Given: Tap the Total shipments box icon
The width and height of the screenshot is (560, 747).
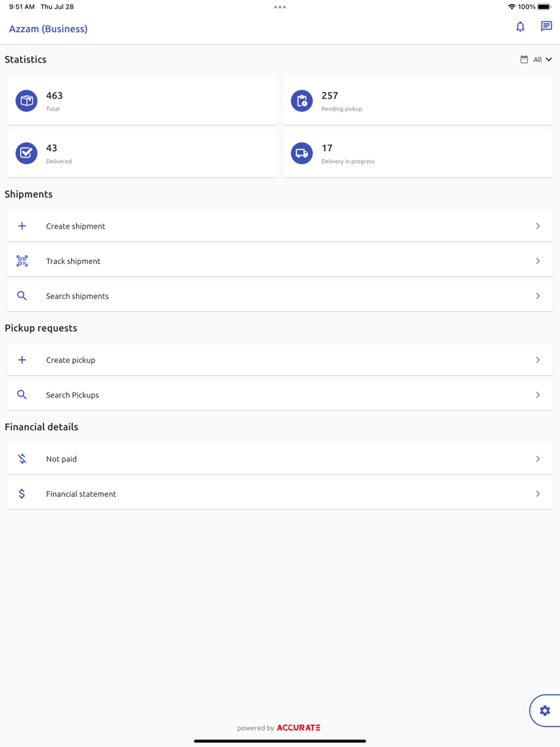Looking at the screenshot, I should tap(26, 101).
